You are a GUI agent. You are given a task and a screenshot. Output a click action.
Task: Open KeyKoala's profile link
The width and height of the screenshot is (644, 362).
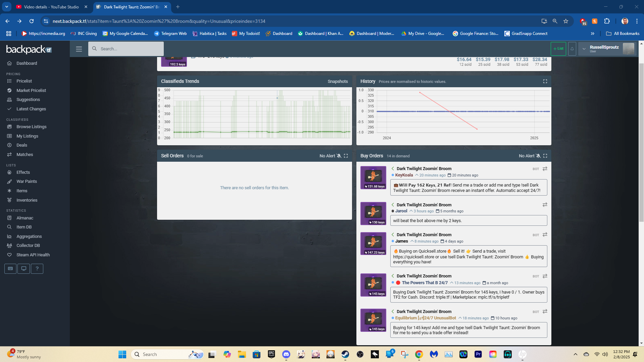[404, 175]
